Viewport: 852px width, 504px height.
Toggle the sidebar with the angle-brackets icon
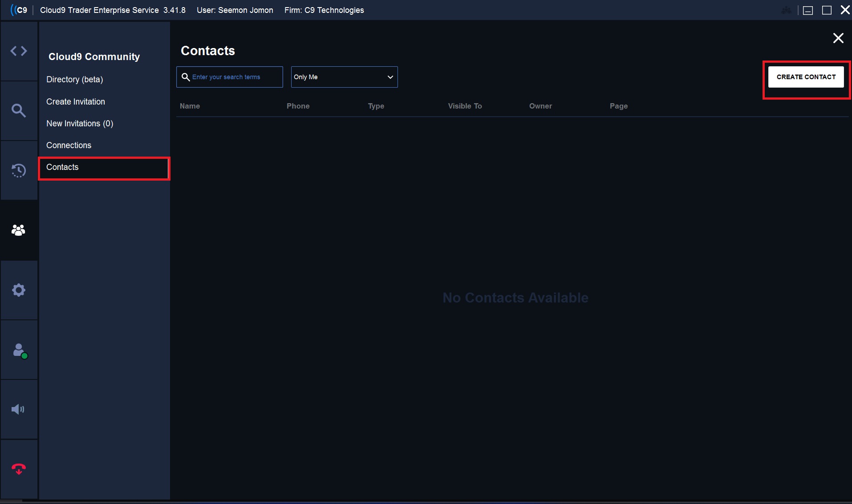[x=19, y=51]
